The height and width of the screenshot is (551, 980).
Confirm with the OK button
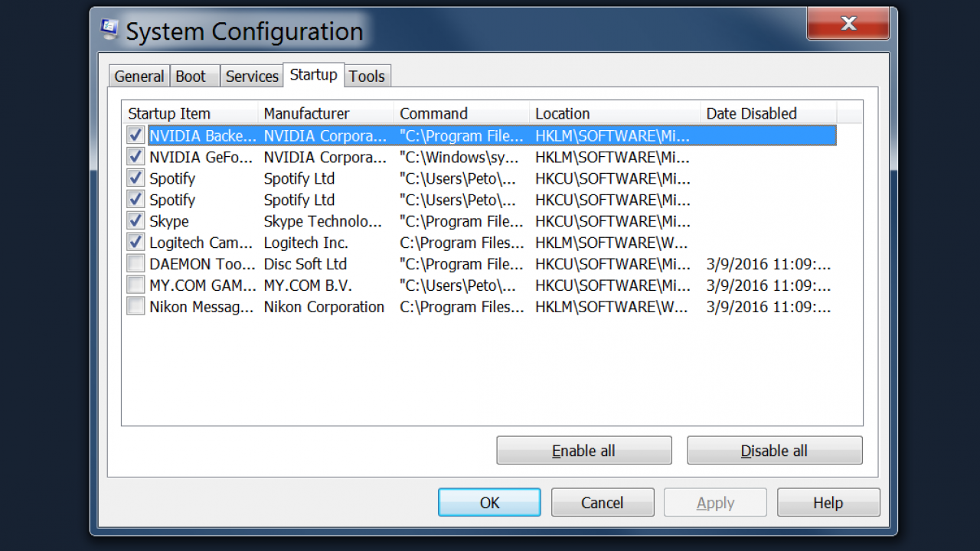tap(489, 503)
